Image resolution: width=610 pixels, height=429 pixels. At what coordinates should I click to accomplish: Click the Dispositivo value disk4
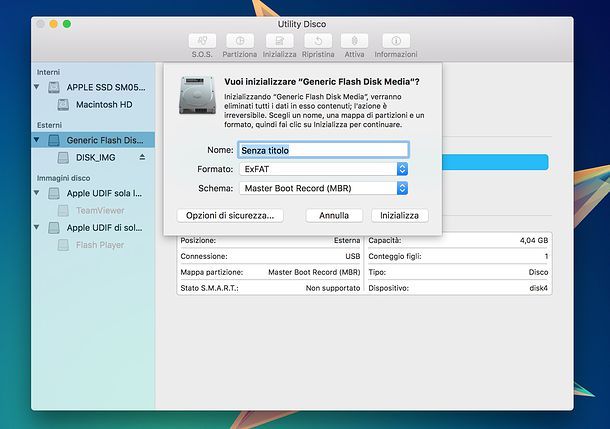[x=538, y=288]
